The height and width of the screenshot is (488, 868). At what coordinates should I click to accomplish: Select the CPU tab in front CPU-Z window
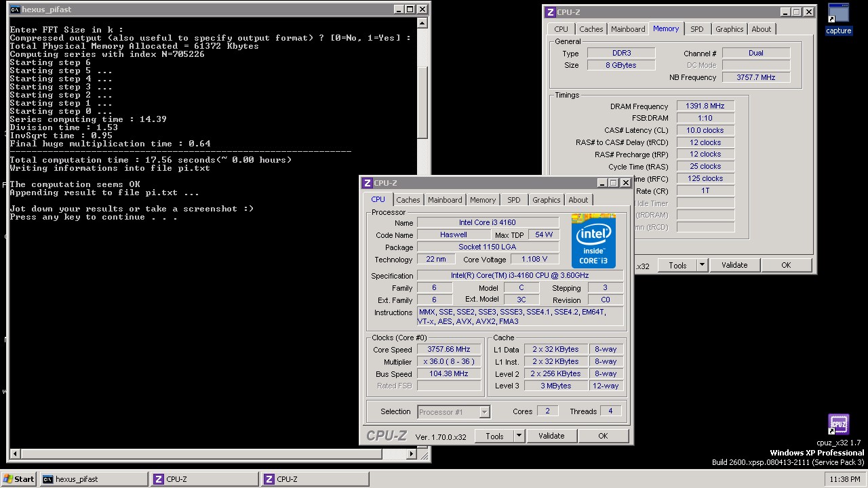[378, 199]
